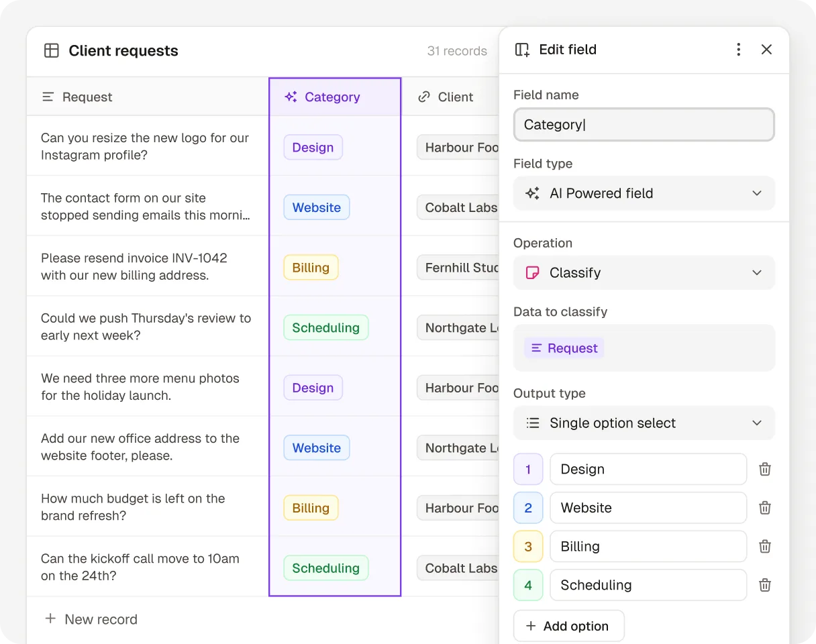Delete the Website option with trash icon
Screen dimensions: 816x644
[x=764, y=508]
